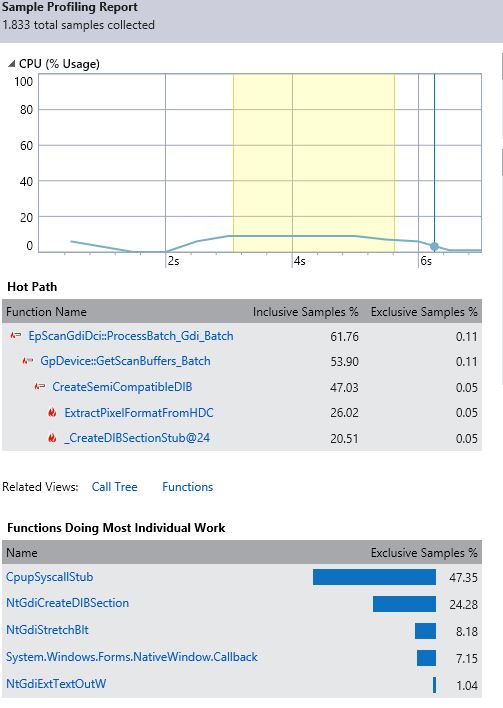This screenshot has width=503, height=708.
Task: Open System.Windows.Forms.NativeWindow.Callback function
Action: [x=132, y=657]
